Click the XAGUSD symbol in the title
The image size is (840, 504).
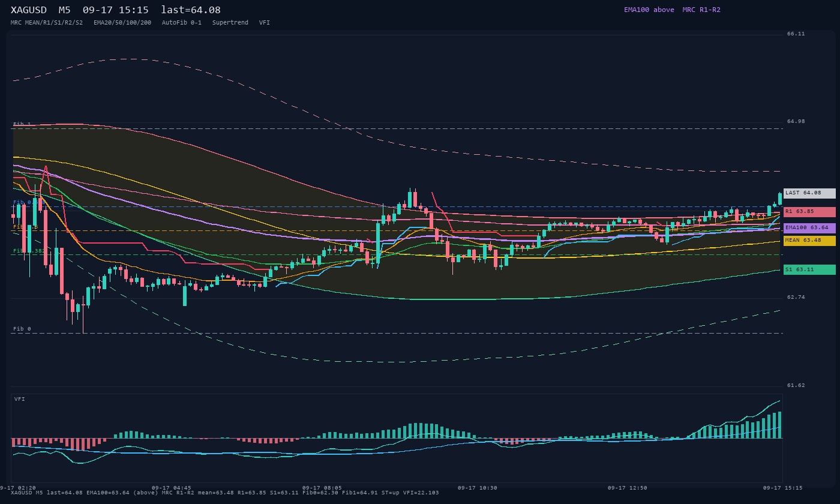pos(29,10)
